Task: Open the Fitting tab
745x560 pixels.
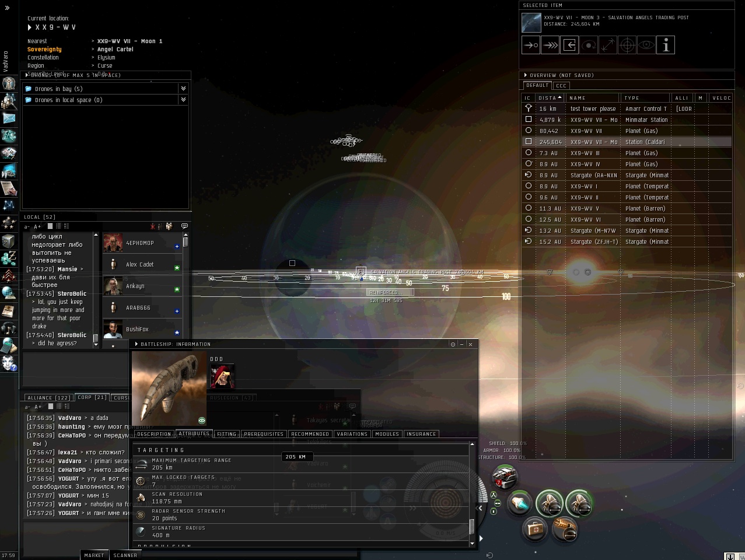Action: [x=226, y=434]
